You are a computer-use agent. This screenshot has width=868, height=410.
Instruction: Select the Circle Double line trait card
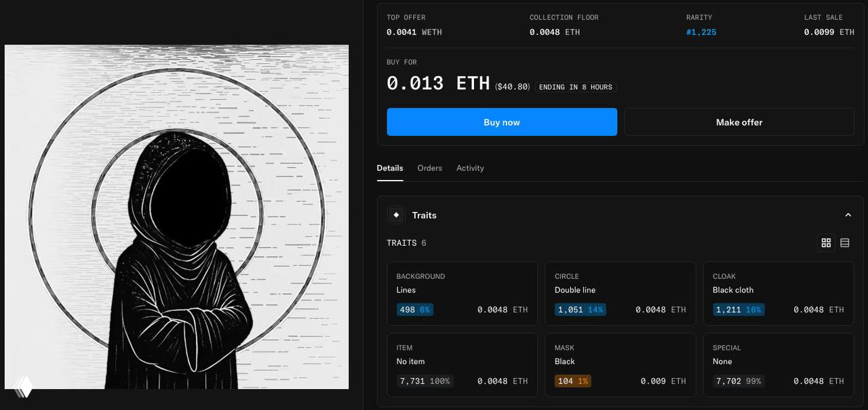(620, 294)
